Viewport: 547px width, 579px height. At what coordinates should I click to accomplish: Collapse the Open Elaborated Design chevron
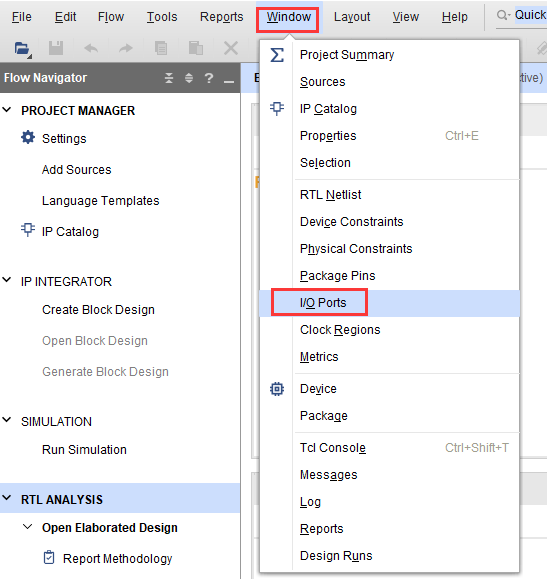click(28, 527)
